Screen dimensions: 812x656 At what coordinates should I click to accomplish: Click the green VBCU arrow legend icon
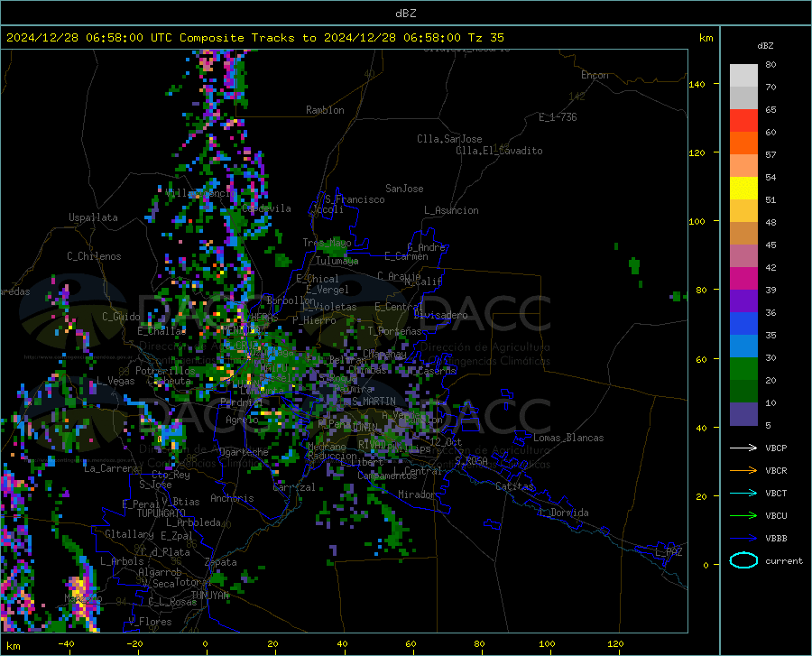click(x=743, y=516)
